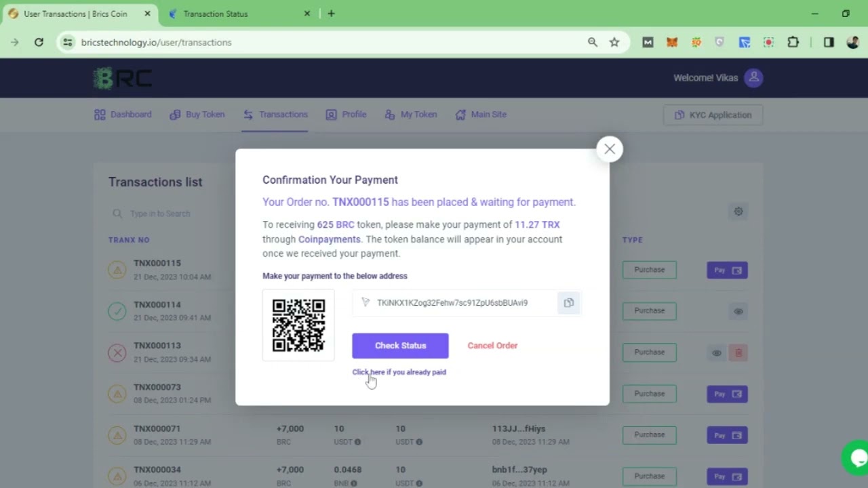Click 'Click here if you already paid'
The image size is (868, 488).
pos(399,372)
